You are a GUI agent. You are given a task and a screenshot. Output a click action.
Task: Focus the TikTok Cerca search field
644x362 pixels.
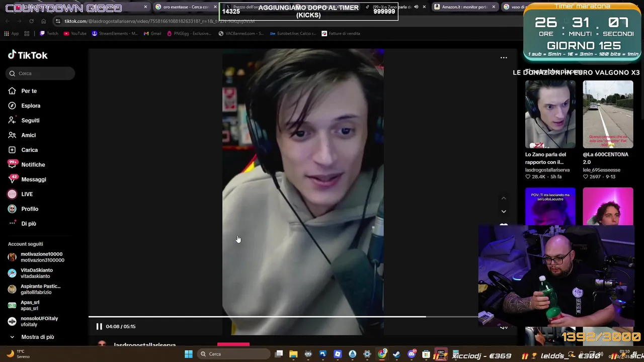tap(40, 73)
